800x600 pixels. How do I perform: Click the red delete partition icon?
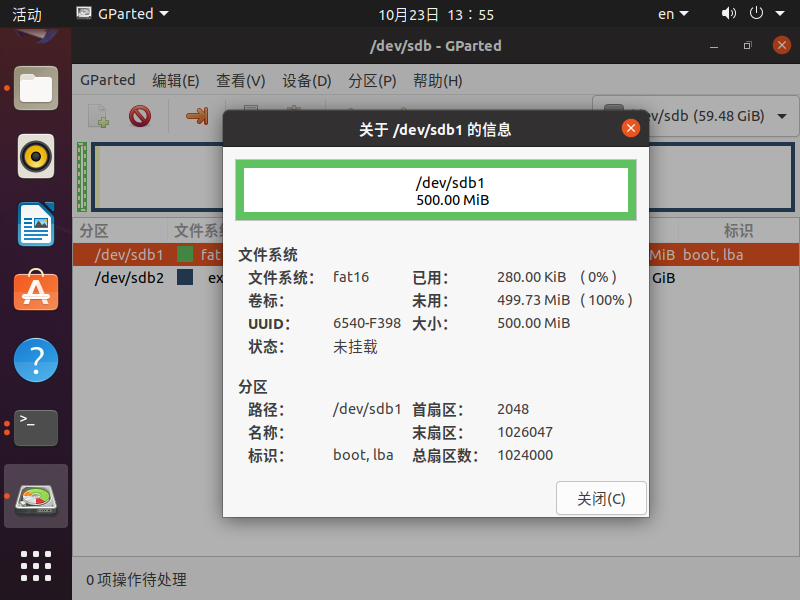pyautogui.click(x=140, y=117)
